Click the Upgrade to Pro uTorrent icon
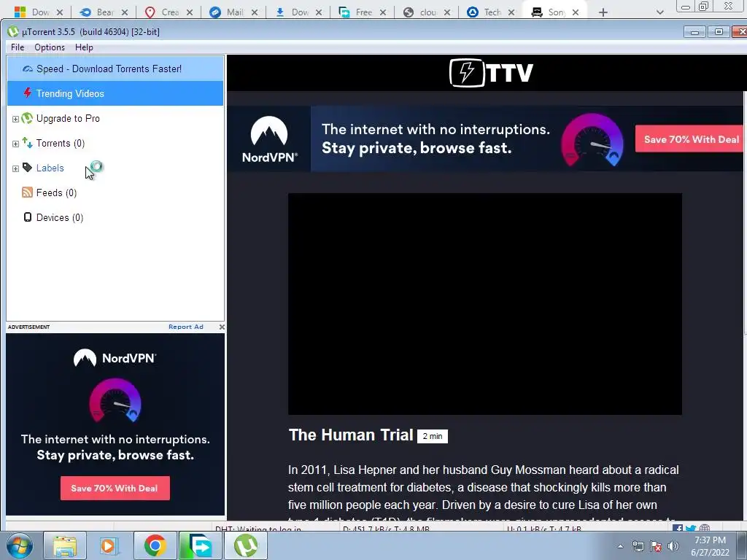Image resolution: width=747 pixels, height=560 pixels. (27, 118)
